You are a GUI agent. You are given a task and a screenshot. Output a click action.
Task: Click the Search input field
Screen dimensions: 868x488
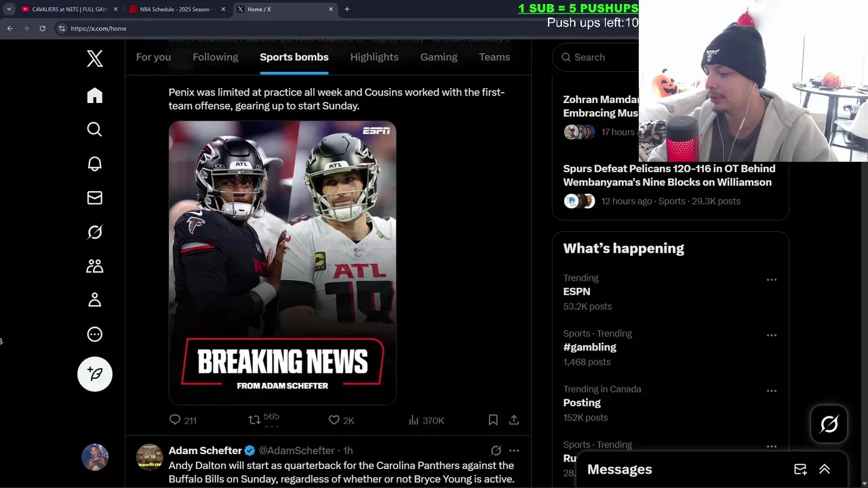[597, 57]
